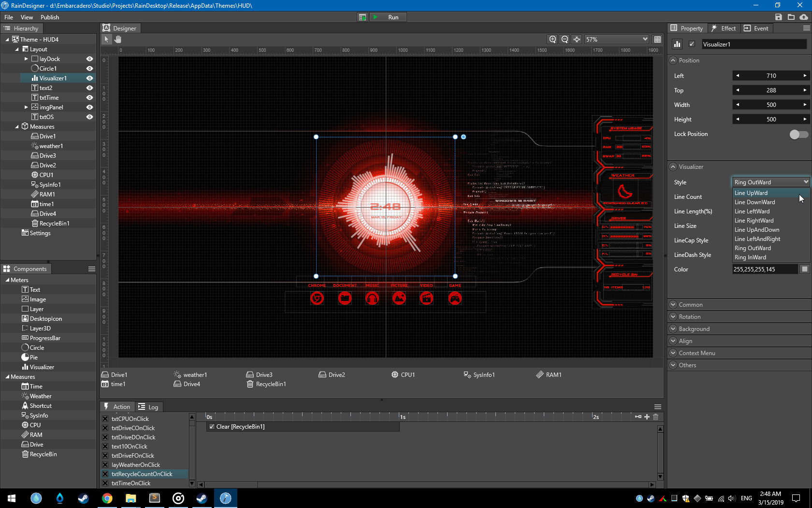812x508 pixels.
Task: Run the current theme
Action: point(388,17)
